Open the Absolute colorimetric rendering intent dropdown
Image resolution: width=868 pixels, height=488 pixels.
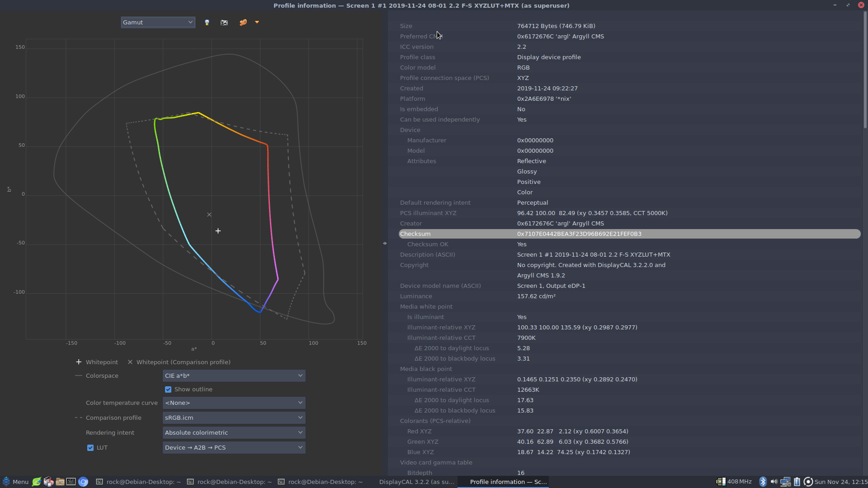pyautogui.click(x=234, y=433)
